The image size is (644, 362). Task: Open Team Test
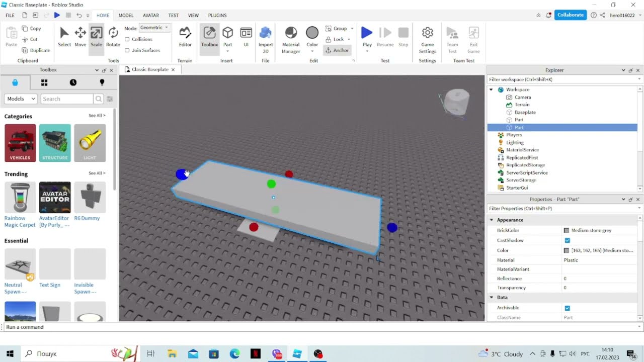(452, 40)
